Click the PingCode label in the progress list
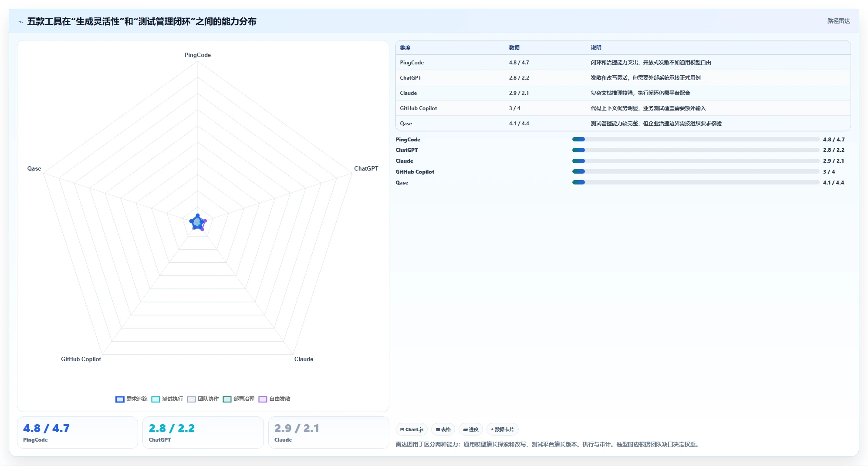Viewport: 868px width, 466px height. click(x=408, y=140)
